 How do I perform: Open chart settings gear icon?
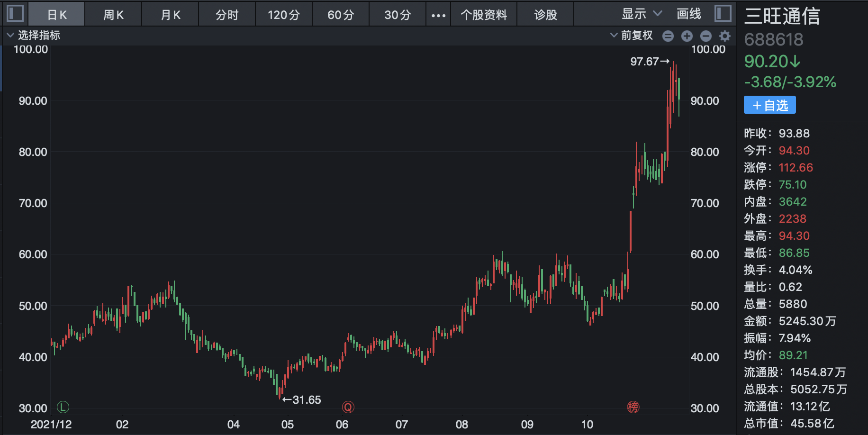tap(725, 36)
